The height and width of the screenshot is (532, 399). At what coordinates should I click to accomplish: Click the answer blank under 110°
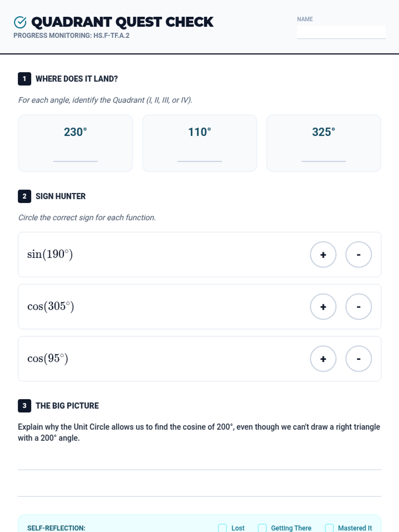coord(199,157)
